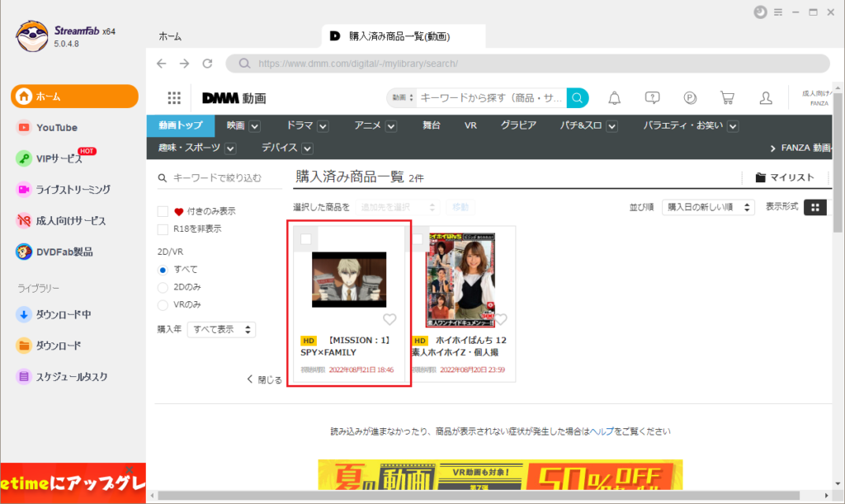Image resolution: width=845 pixels, height=504 pixels.
Task: Expand the ドラマ menu dropdown
Action: tap(323, 126)
